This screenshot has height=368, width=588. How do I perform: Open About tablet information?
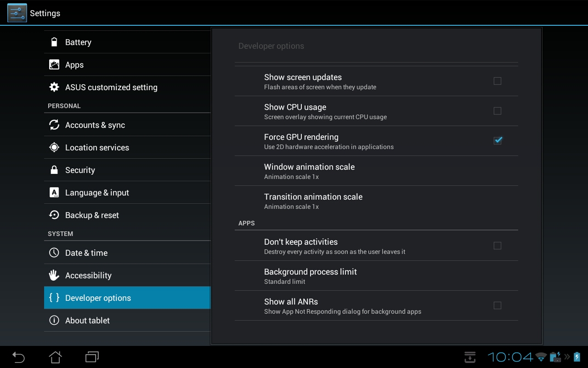(x=127, y=320)
